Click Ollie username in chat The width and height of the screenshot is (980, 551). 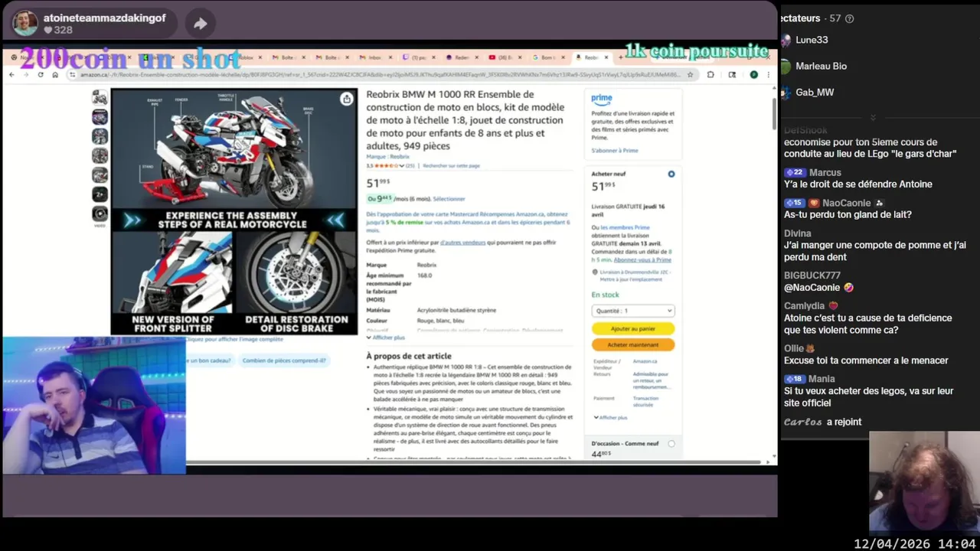pyautogui.click(x=794, y=348)
